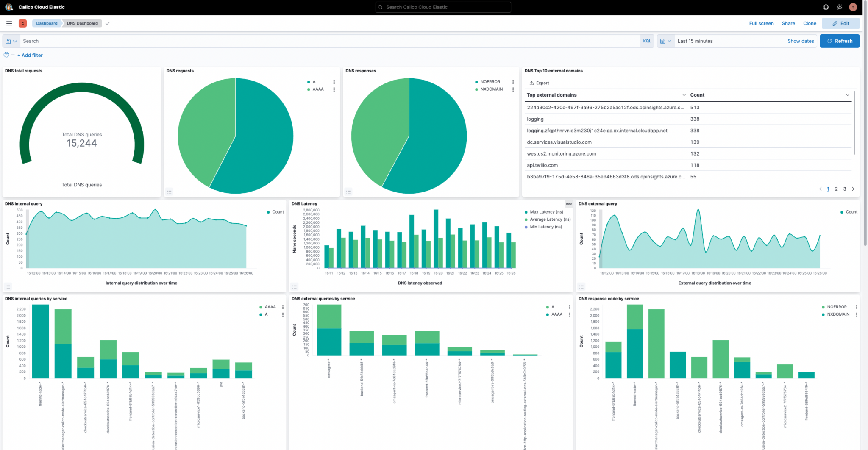Open the DNS Latency panel options menu

pos(569,203)
